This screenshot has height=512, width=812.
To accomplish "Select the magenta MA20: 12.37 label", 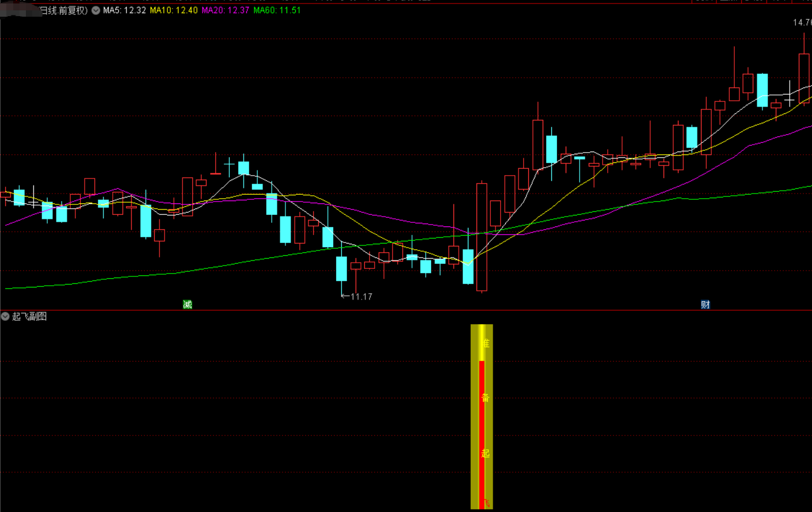I will (226, 10).
